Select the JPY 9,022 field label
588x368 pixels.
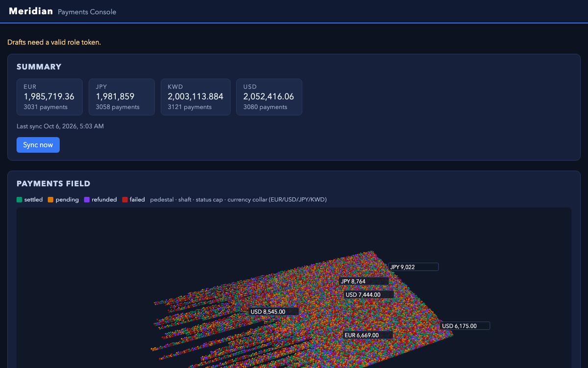point(414,267)
